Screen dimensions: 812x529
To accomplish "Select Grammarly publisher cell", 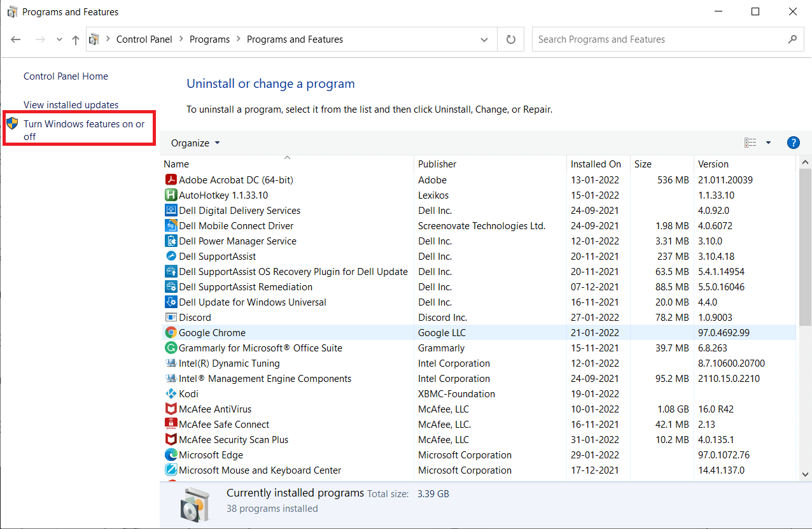I will point(441,348).
